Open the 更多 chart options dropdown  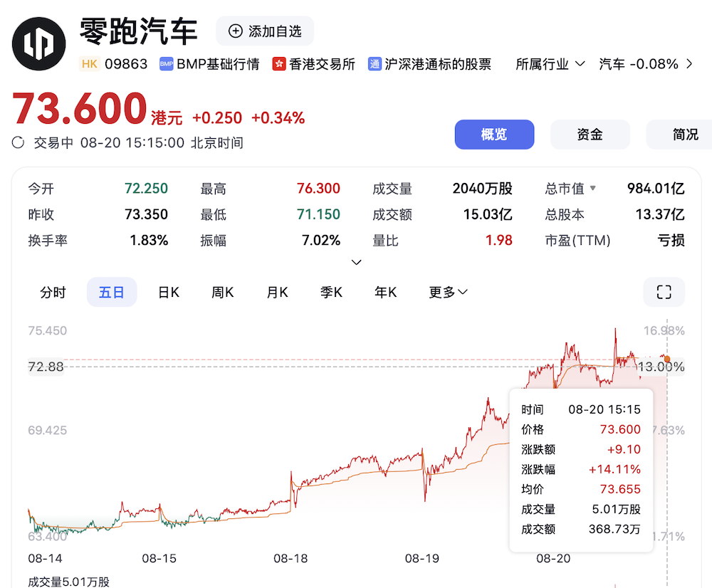click(x=448, y=292)
